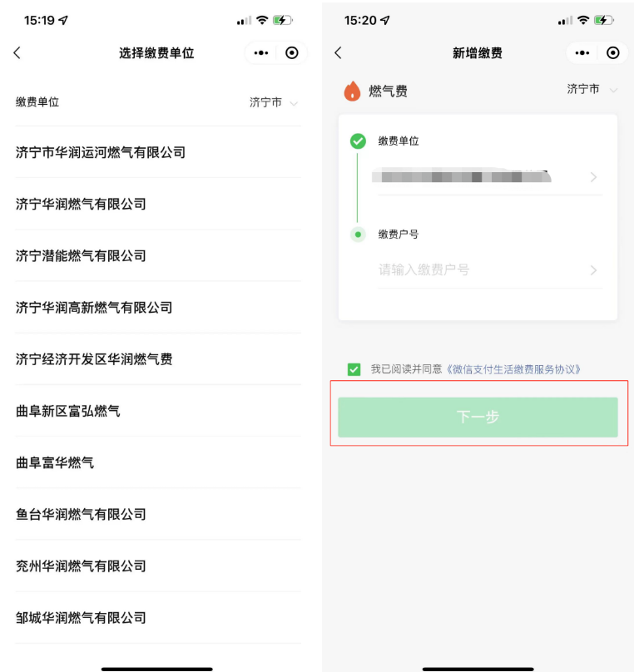Open more options menu on 新增缴费 page
This screenshot has height=672, width=639.
point(582,52)
